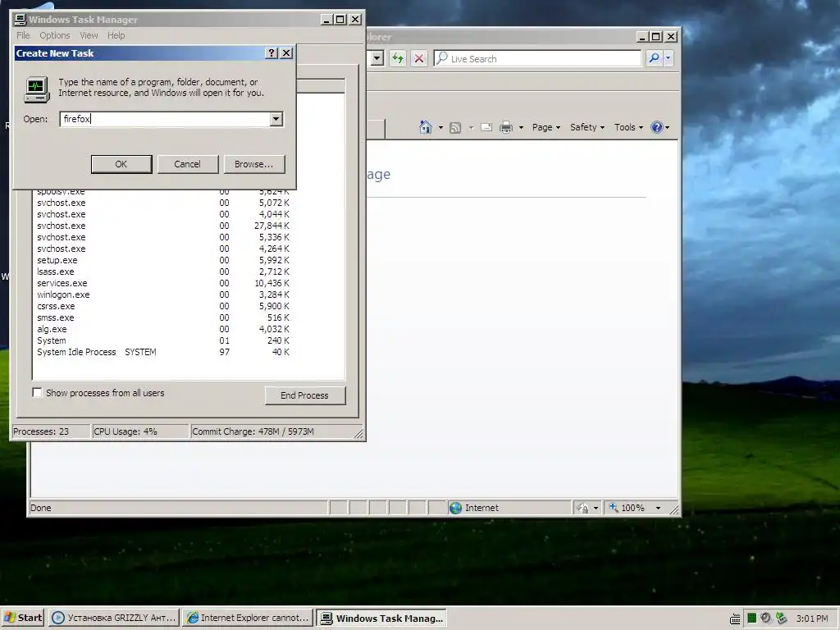Open the Safety dropdown menu
The image size is (840, 630).
(587, 127)
